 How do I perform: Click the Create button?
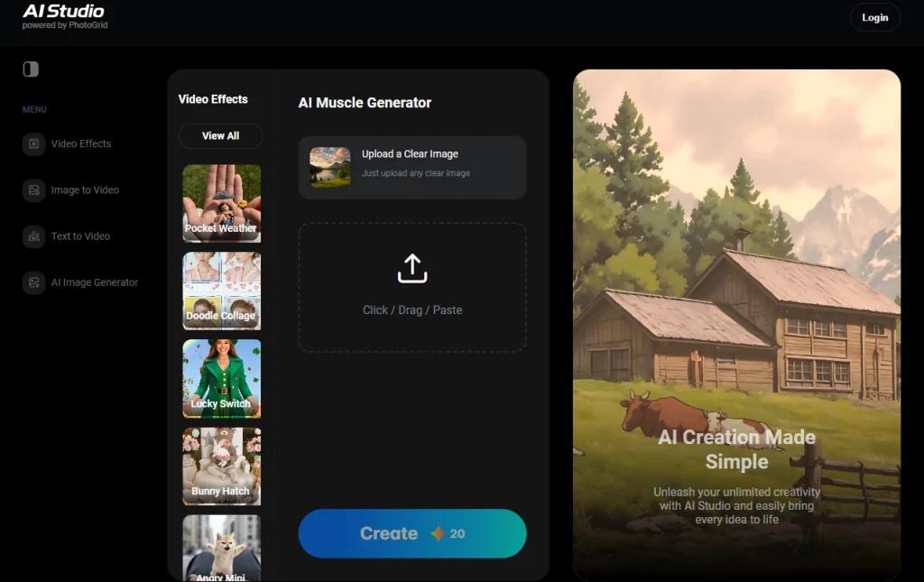pyautogui.click(x=411, y=533)
